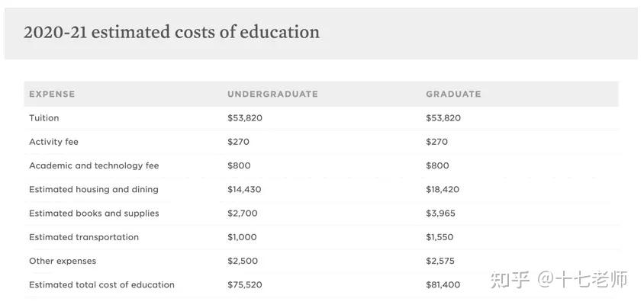Click the Estimated transportation row label

(84, 237)
